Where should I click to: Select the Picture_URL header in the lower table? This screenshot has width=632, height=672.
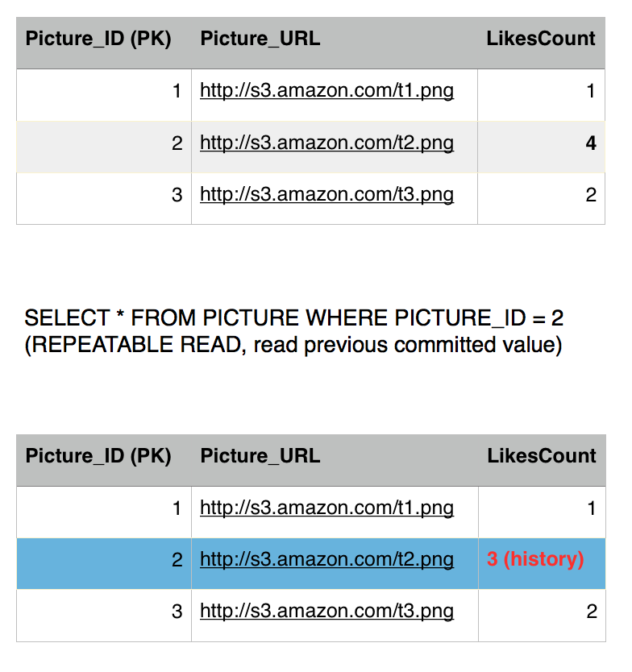(x=260, y=456)
